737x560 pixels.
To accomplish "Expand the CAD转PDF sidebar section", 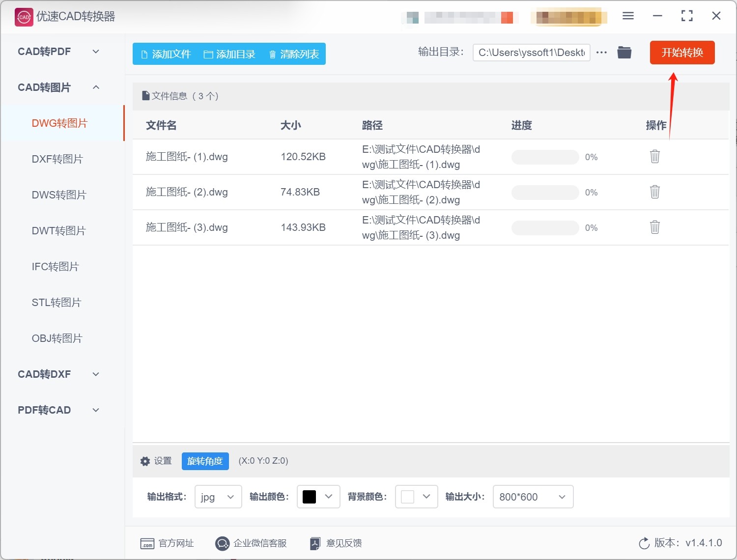I will coord(59,52).
